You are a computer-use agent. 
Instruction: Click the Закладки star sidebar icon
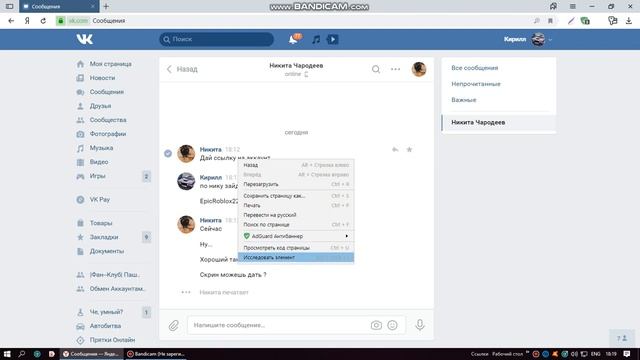coord(80,237)
